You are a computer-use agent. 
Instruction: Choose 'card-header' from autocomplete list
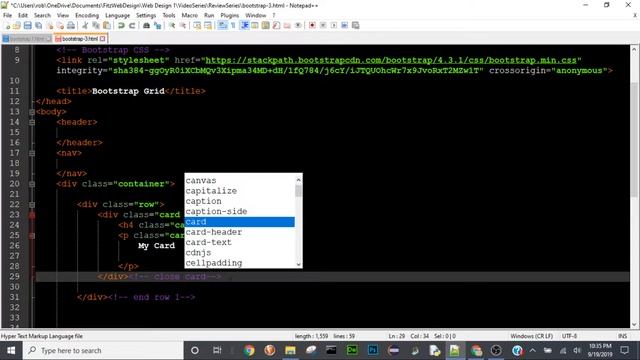(240, 232)
